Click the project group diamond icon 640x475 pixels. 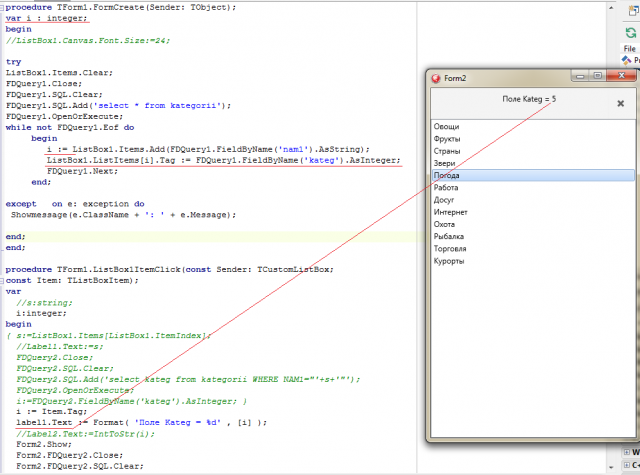pos(627,60)
